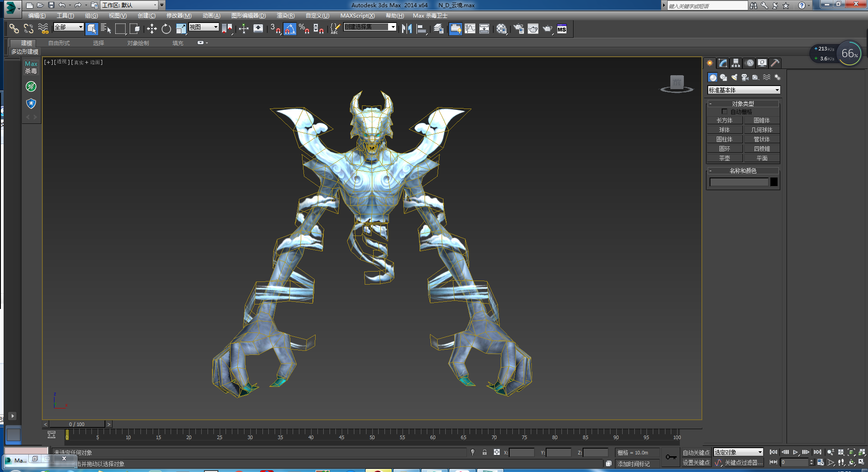The width and height of the screenshot is (868, 472).
Task: Open the Modify panel tab
Action: click(723, 63)
